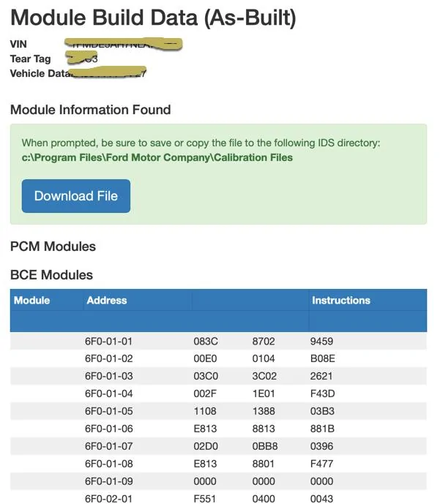The width and height of the screenshot is (443, 504).
Task: Select address cell 6F0-01-01
Action: coord(109,341)
